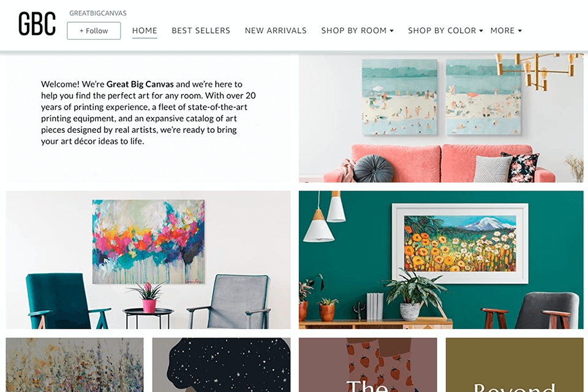Expand the Shop By Color dropdown

tap(445, 31)
